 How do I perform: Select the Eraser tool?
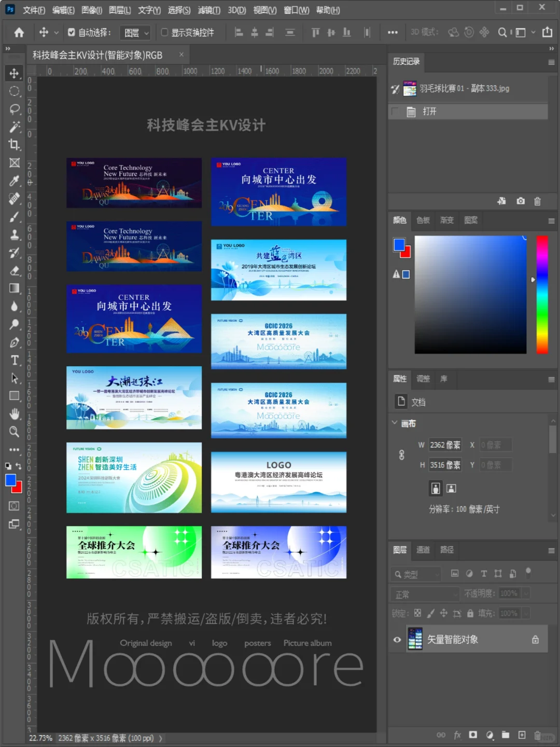click(x=15, y=271)
